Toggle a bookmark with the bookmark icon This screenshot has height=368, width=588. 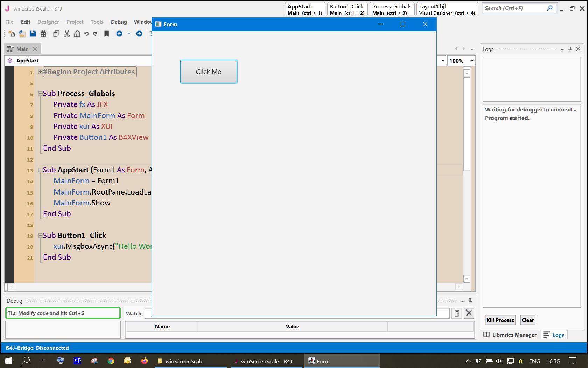107,34
